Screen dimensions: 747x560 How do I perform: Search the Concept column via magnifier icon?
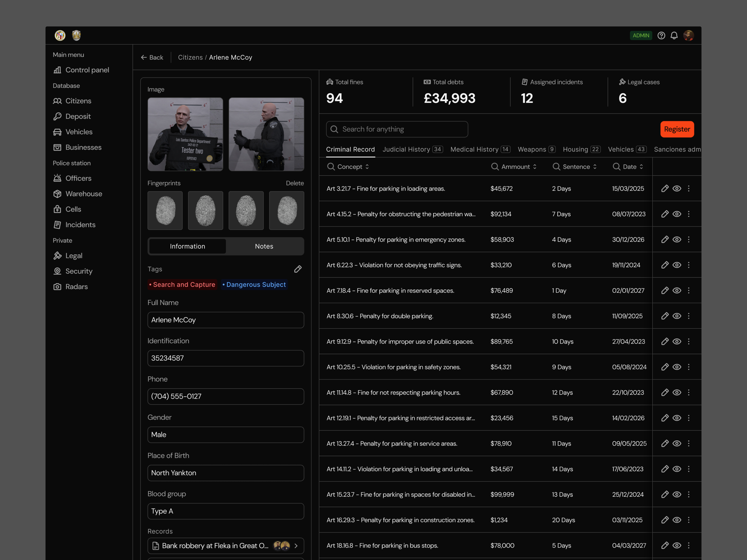[331, 167]
